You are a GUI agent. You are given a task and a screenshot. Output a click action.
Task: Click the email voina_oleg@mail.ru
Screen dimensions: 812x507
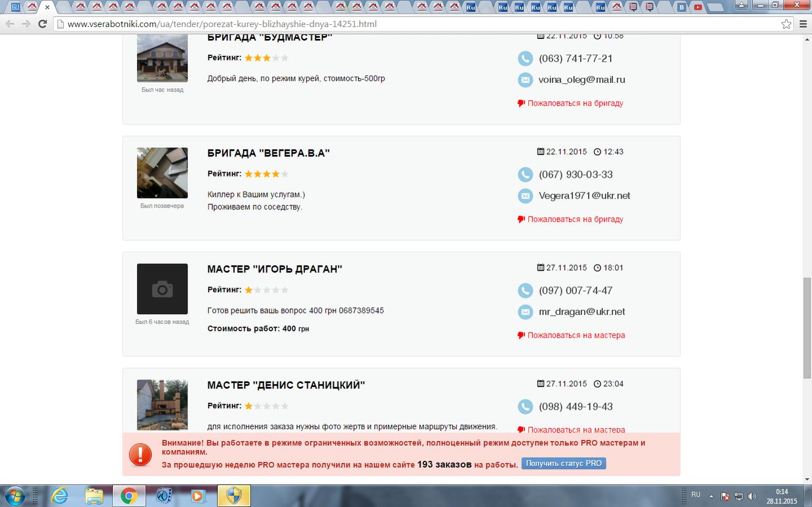[582, 80]
